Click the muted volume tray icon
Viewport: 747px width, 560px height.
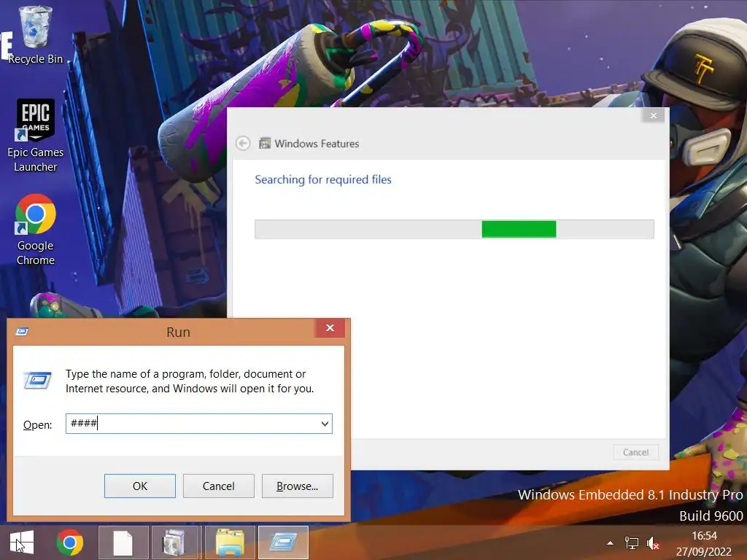click(653, 542)
